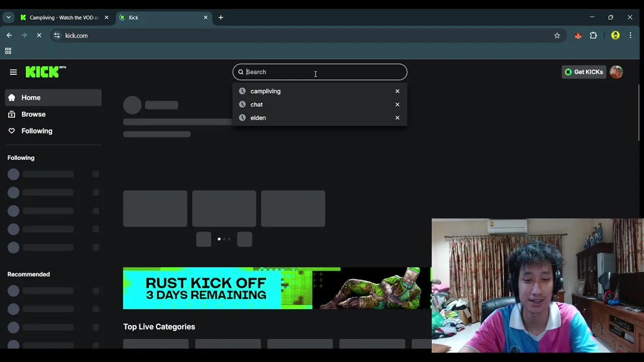The width and height of the screenshot is (644, 362).
Task: Open the user profile avatar menu
Action: tap(616, 72)
